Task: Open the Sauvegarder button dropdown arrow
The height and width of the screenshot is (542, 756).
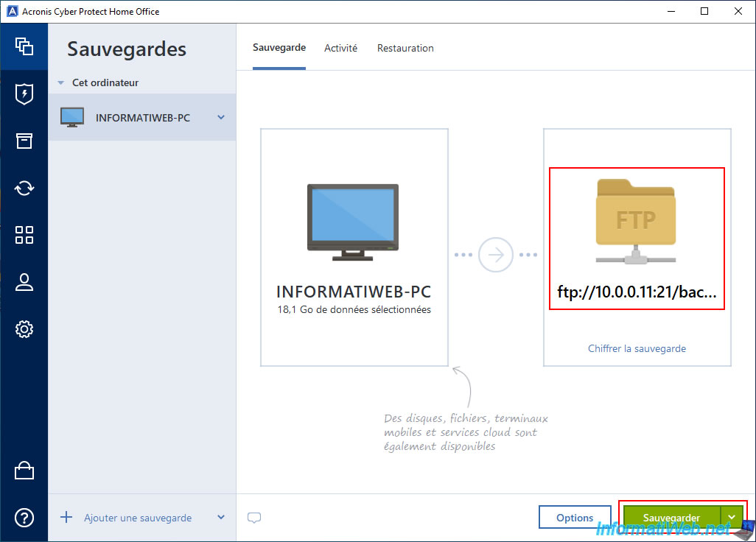Action: [x=732, y=518]
